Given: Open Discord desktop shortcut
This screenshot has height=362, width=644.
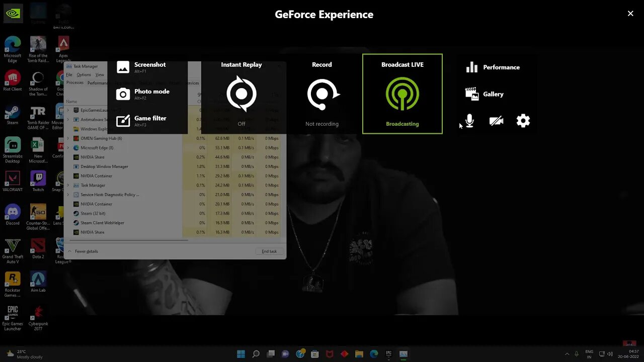Looking at the screenshot, I should pos(13,215).
